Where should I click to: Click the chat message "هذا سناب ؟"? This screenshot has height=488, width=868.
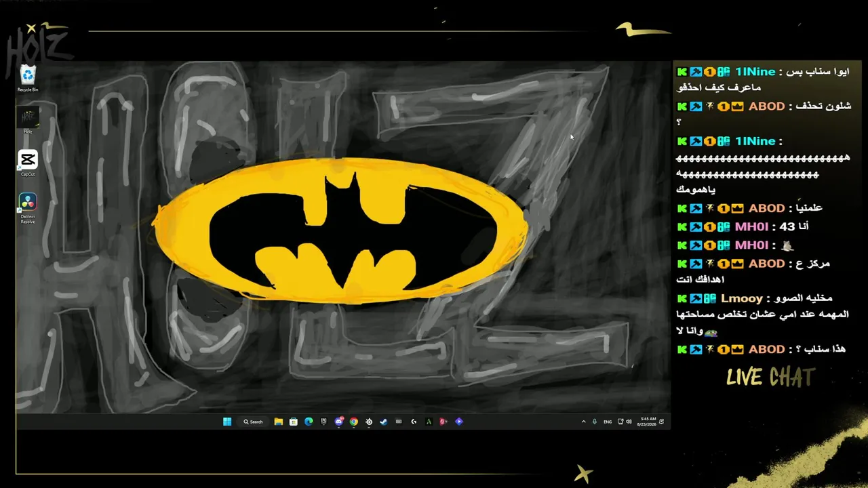pyautogui.click(x=820, y=349)
